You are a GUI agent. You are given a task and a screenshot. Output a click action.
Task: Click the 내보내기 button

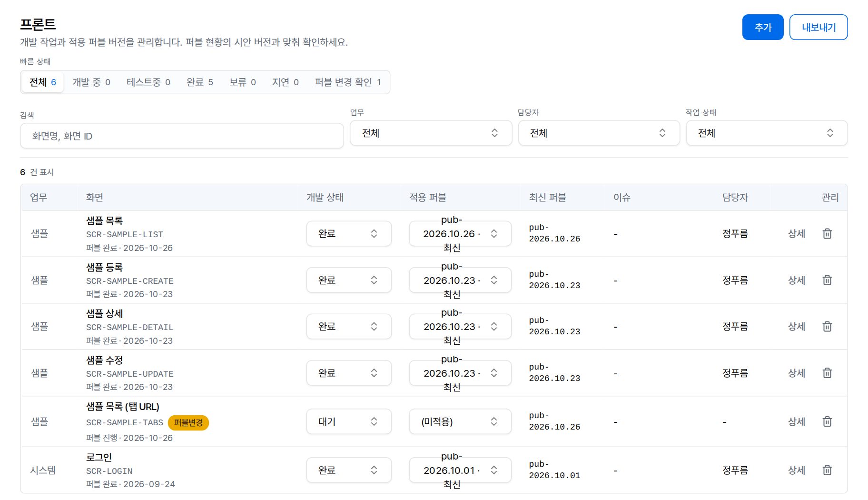pos(819,27)
